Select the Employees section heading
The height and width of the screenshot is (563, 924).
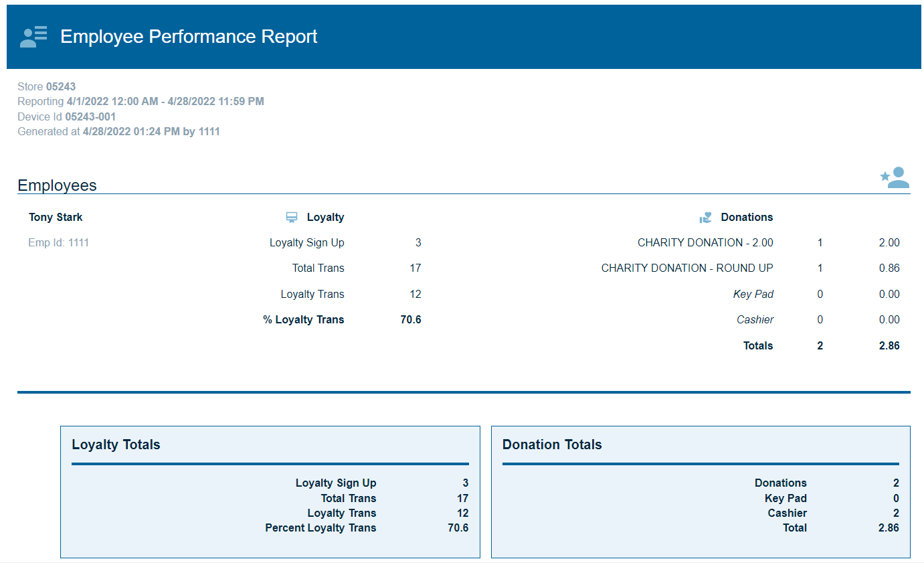pos(57,185)
